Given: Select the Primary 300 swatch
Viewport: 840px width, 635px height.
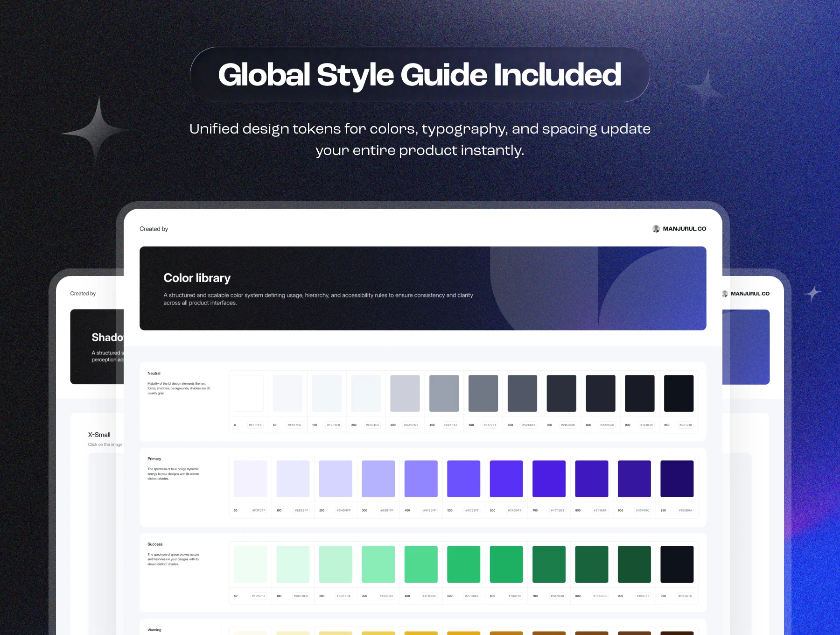Looking at the screenshot, I should 378,479.
